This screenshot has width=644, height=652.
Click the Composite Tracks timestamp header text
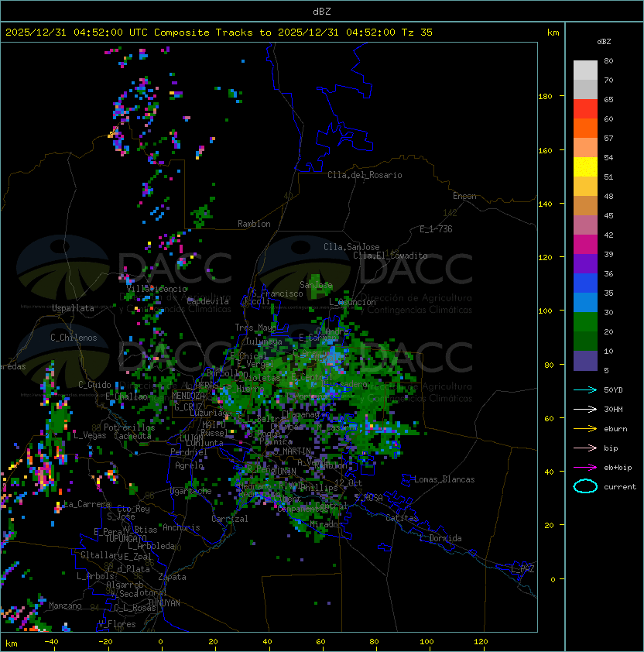point(219,33)
